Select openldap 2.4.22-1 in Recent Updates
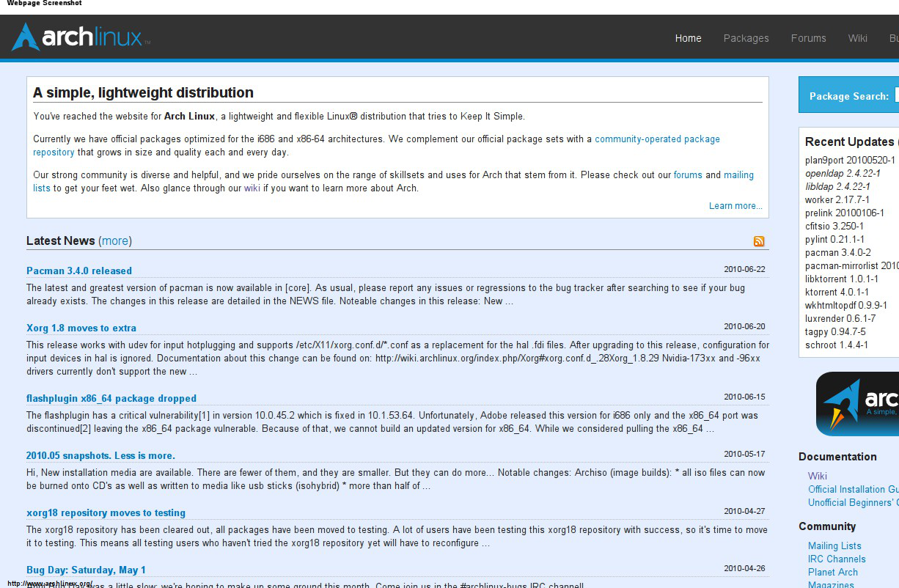 click(843, 173)
